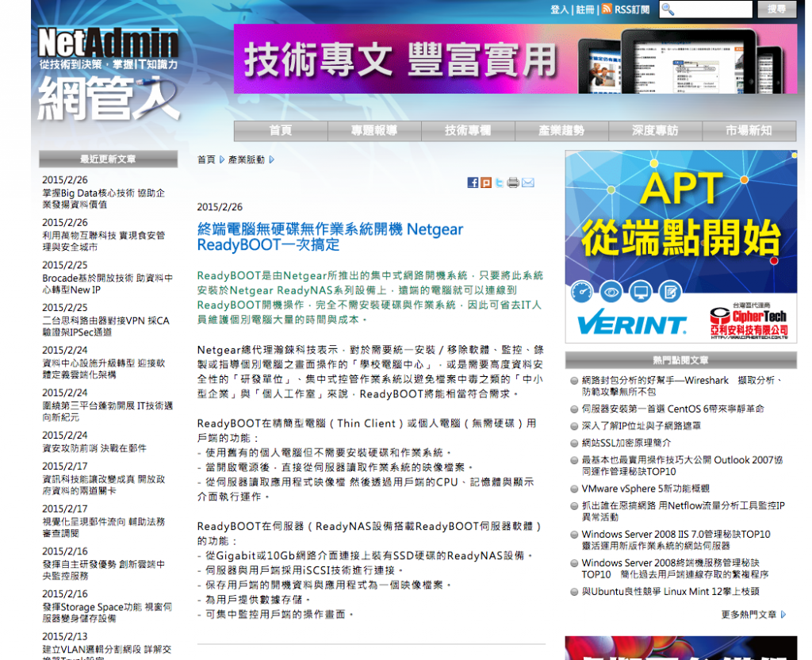
Task: Focus the search input field
Action: coord(705,9)
